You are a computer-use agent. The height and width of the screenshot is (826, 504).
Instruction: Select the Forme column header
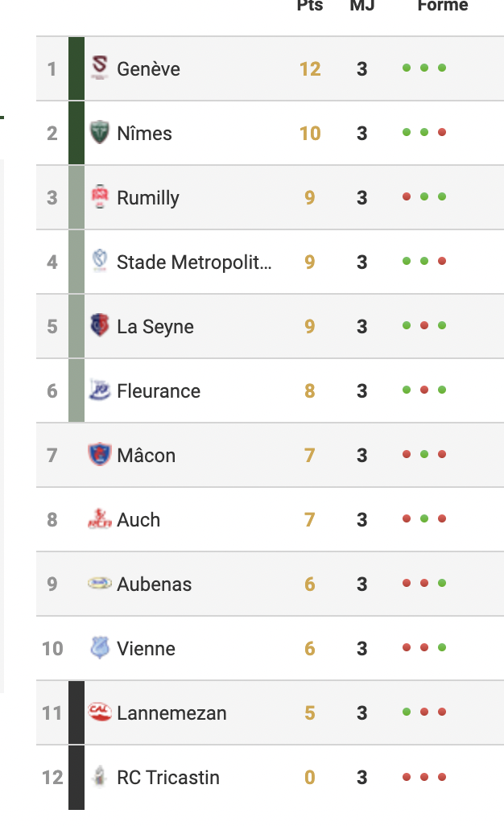tap(442, 6)
